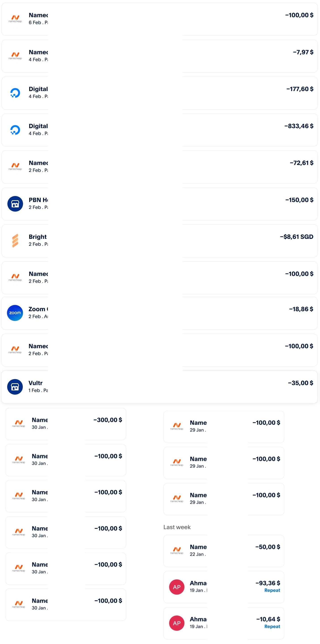This screenshot has width=320, height=644.
Task: Click the Vultr store icon
Action: coord(15,387)
